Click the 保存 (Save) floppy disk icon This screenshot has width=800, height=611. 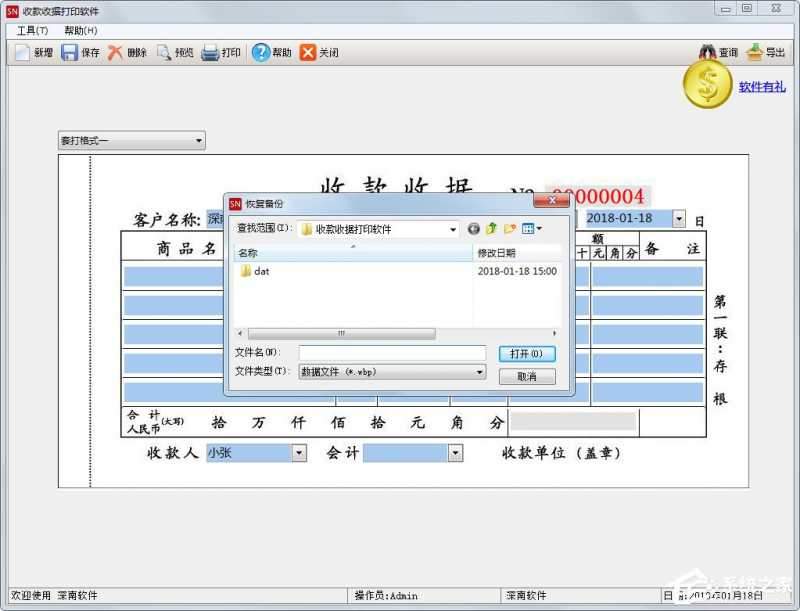pos(70,52)
